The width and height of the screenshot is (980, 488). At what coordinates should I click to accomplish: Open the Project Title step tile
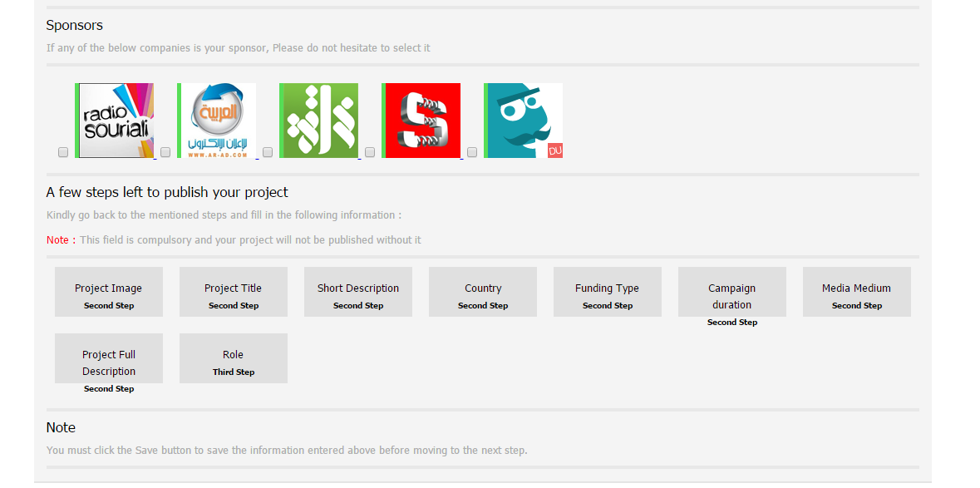pyautogui.click(x=233, y=292)
